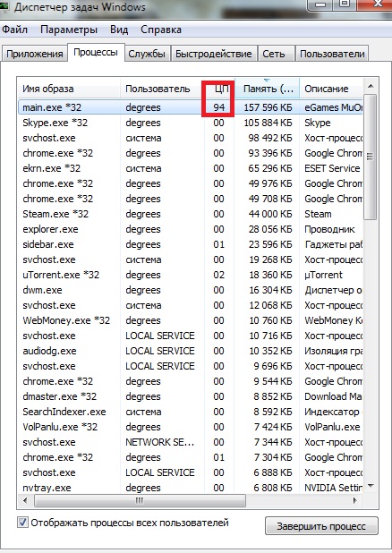Open the Файл menu
392x553 pixels.
[15, 30]
